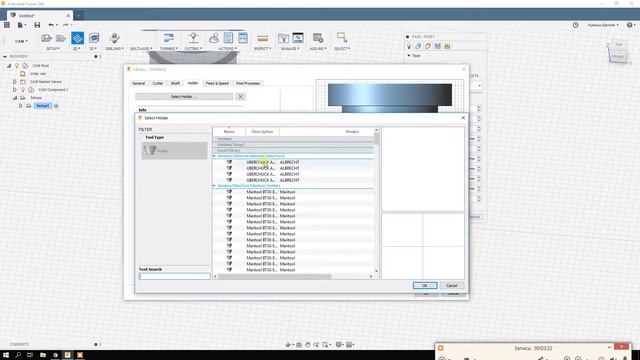Click the Cutting operation icon
This screenshot has width=640, height=360.
tap(193, 38)
